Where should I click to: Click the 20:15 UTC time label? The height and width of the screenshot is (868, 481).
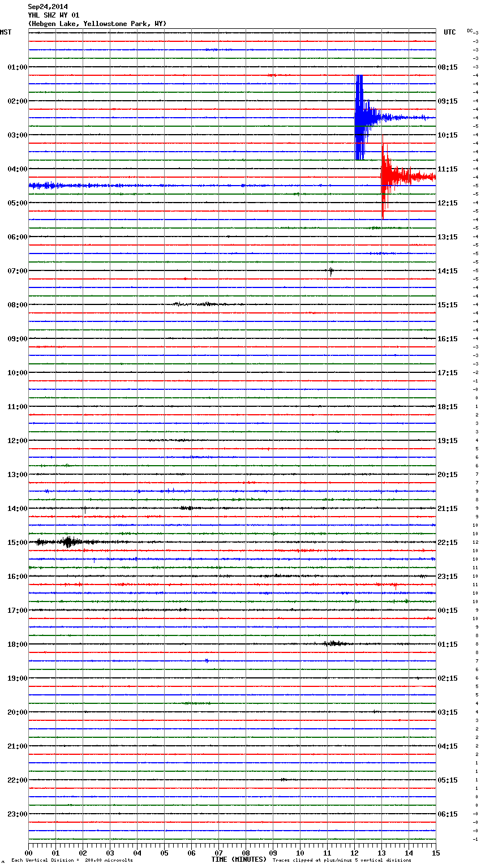click(x=448, y=475)
